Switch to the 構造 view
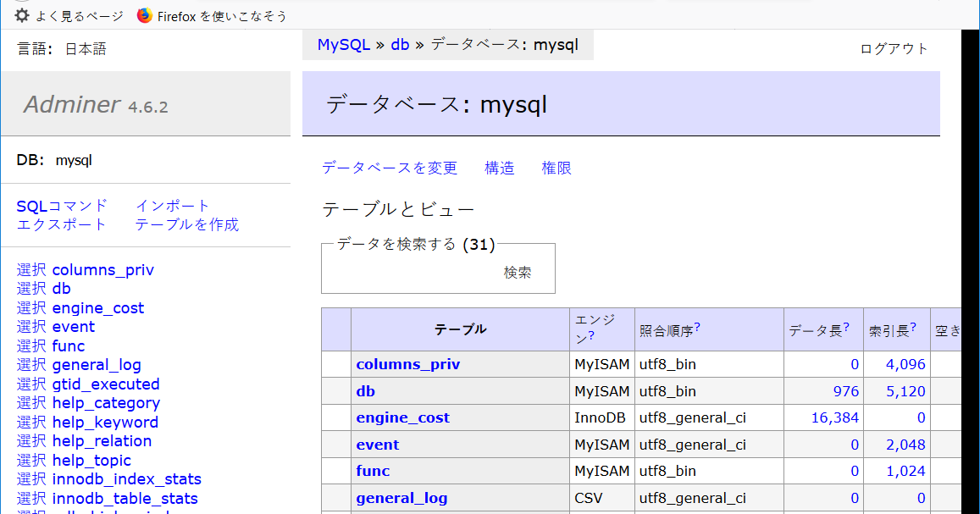Image resolution: width=980 pixels, height=514 pixels. (499, 168)
